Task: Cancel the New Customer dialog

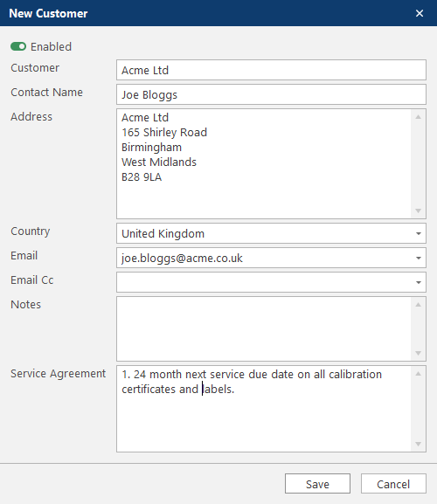Action: [393, 484]
